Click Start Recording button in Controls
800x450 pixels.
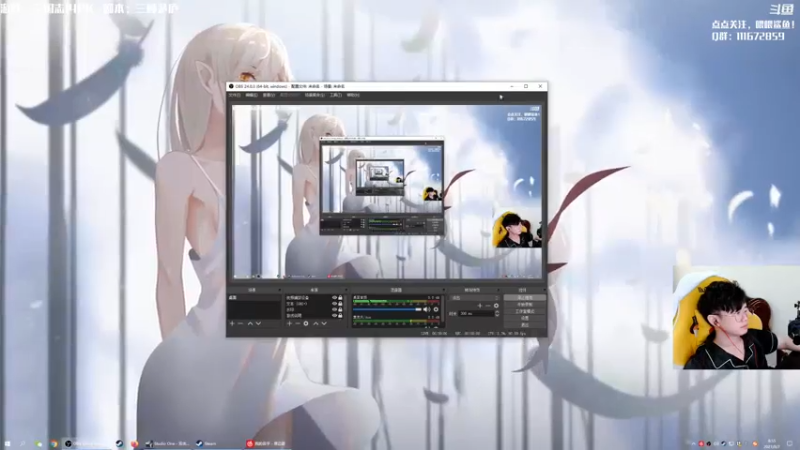point(525,305)
